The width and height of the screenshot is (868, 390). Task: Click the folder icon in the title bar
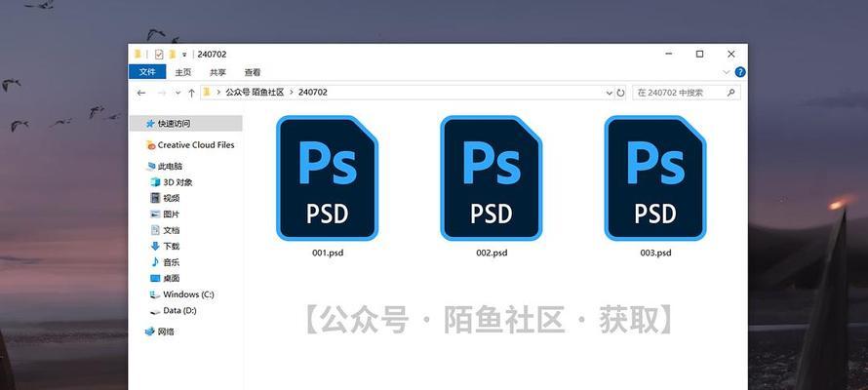138,54
